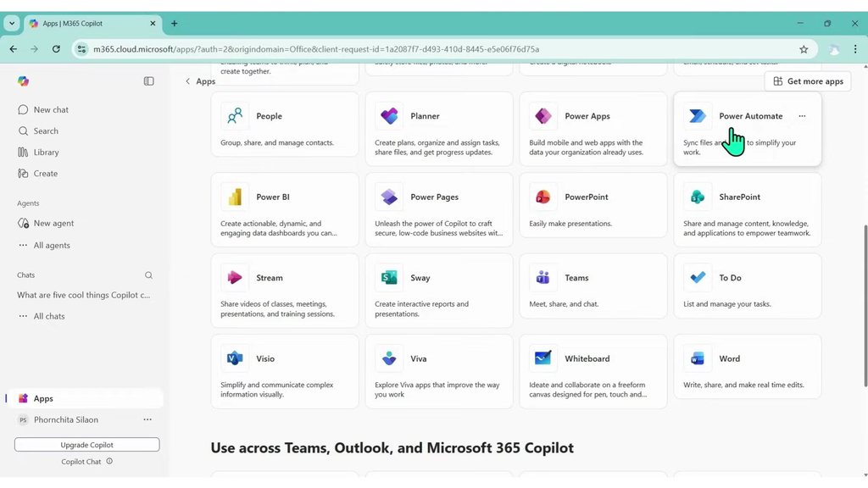This screenshot has width=868, height=488.
Task: Open account options next to Phornchita Silaon
Action: (x=147, y=420)
